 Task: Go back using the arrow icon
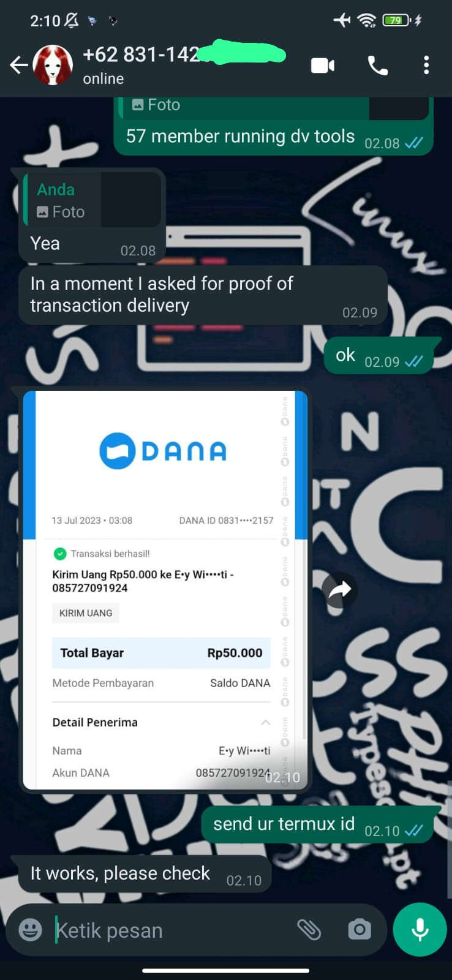point(19,65)
